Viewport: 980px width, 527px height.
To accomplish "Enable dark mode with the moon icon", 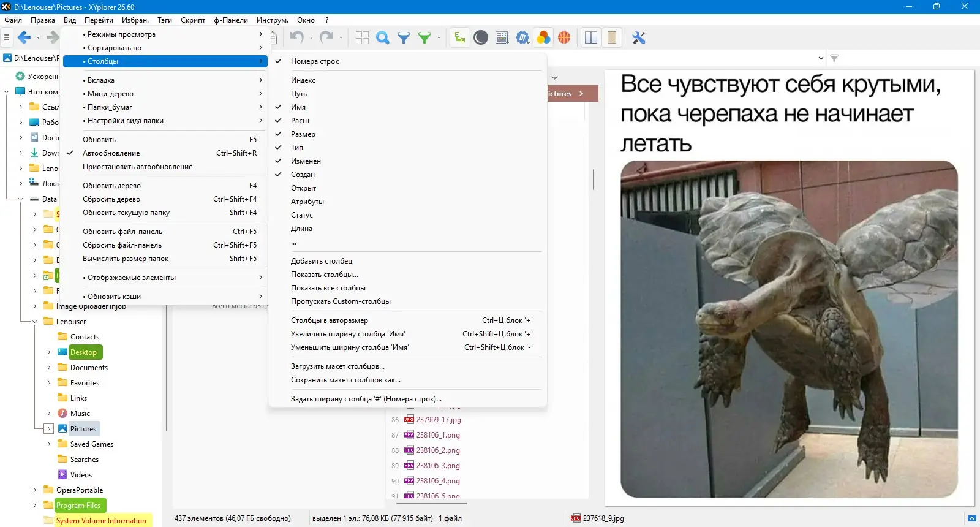I will [481, 38].
